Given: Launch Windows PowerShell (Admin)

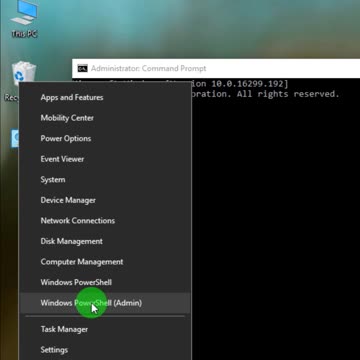Looking at the screenshot, I should (x=105, y=303).
